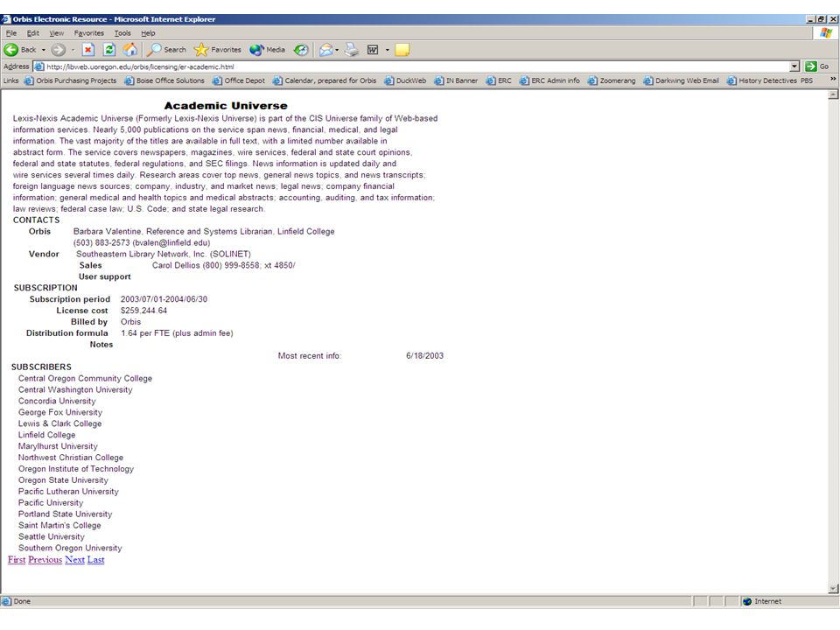The height and width of the screenshot is (630, 840).
Task: Open the Tools menu
Action: point(122,33)
